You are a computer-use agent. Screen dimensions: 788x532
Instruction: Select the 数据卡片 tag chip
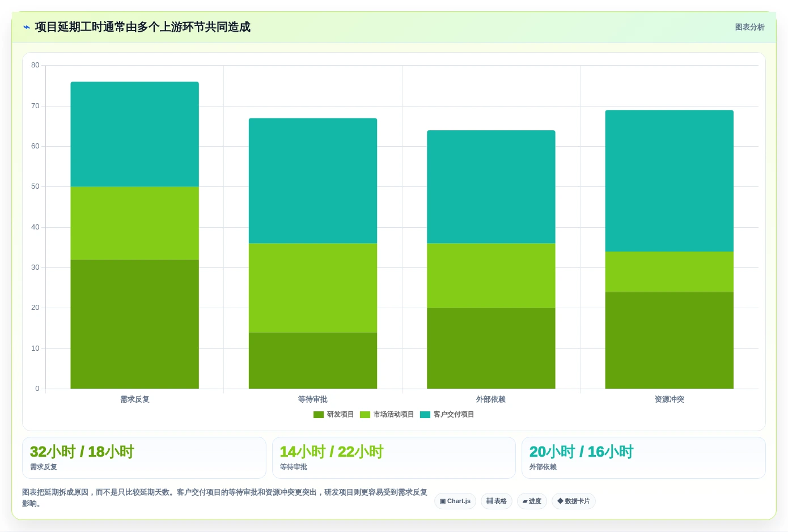(x=574, y=501)
